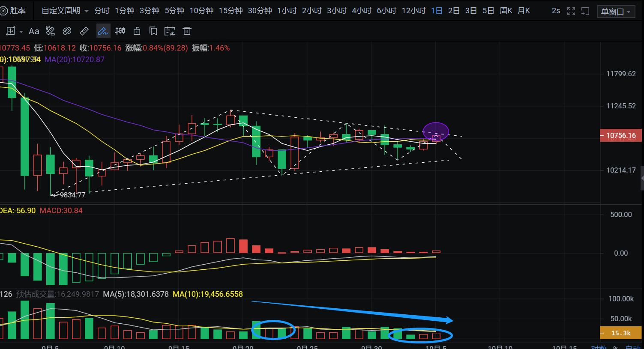Image resolution: width=644 pixels, height=349 pixels.
Task: Click the right-edge panel collapse handle
Action: (x=642, y=178)
